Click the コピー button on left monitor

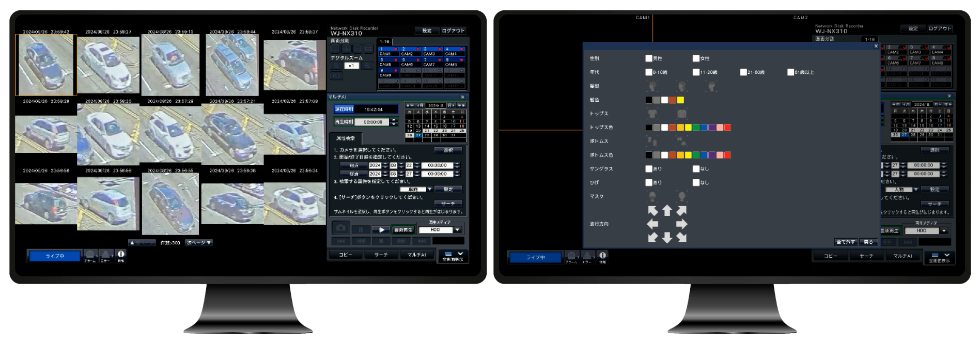[346, 255]
